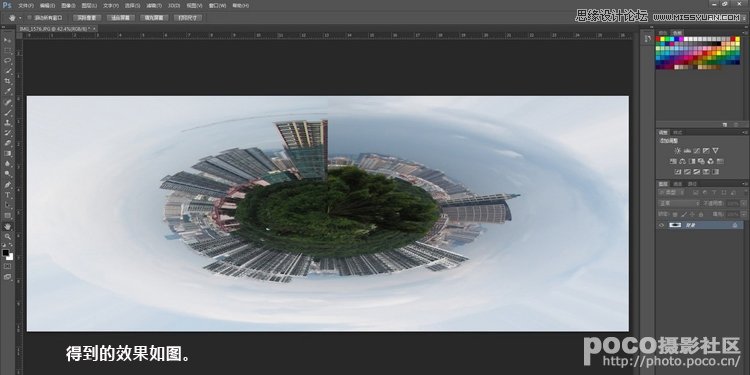The width and height of the screenshot is (750, 375).
Task: Toggle type layer filter in Layers panel
Action: pyautogui.click(x=714, y=193)
